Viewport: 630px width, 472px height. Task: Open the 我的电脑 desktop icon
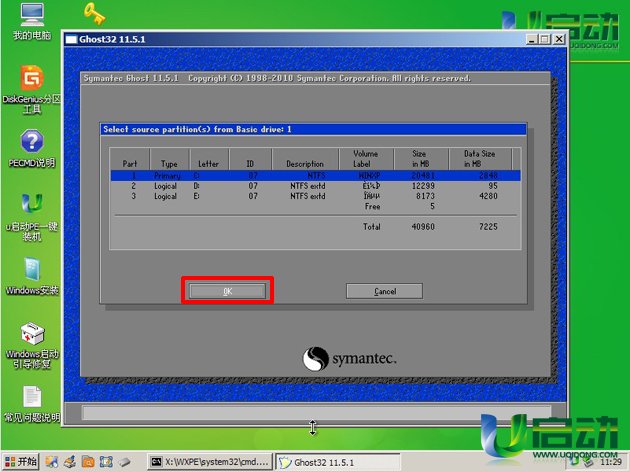click(x=32, y=22)
